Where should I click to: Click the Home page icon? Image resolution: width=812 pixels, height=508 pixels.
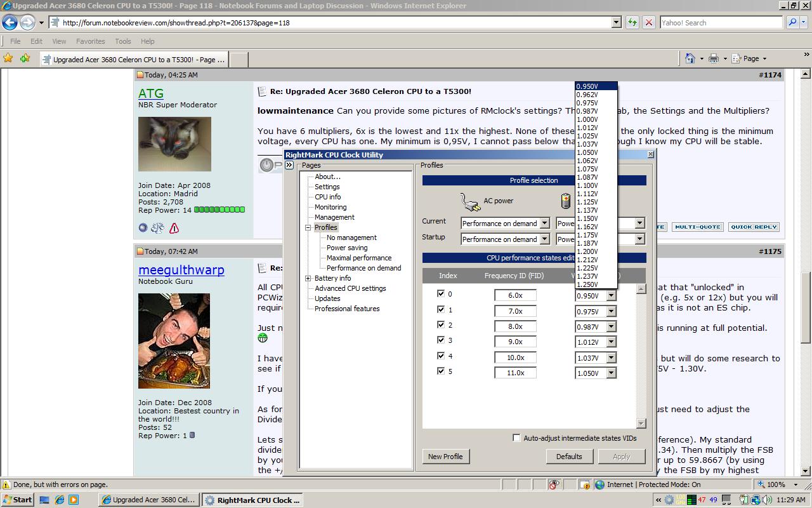click(x=690, y=58)
